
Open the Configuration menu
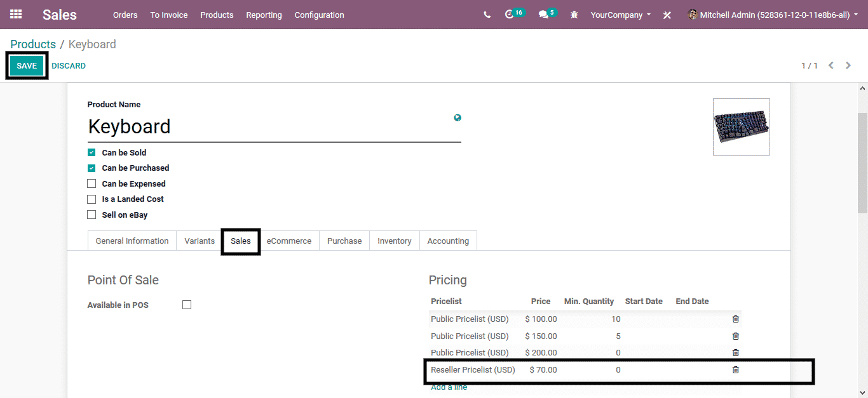(319, 15)
